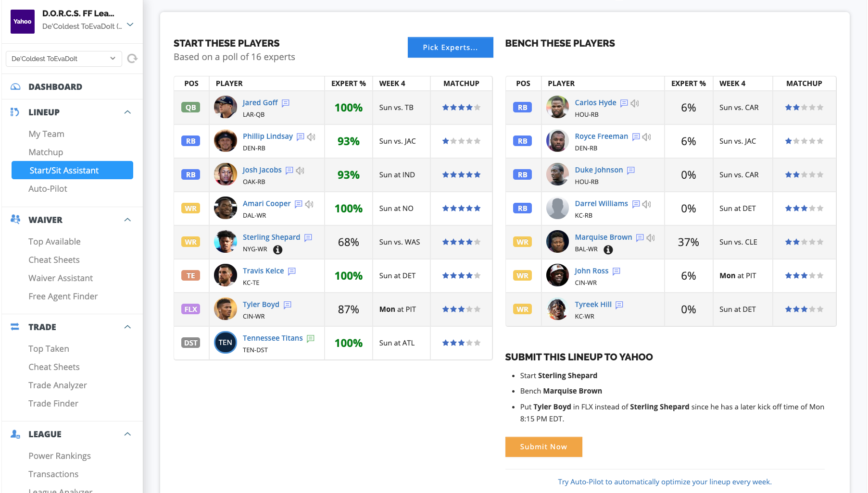Submit the lineup with Submit Now
The image size is (868, 493).
tap(543, 447)
